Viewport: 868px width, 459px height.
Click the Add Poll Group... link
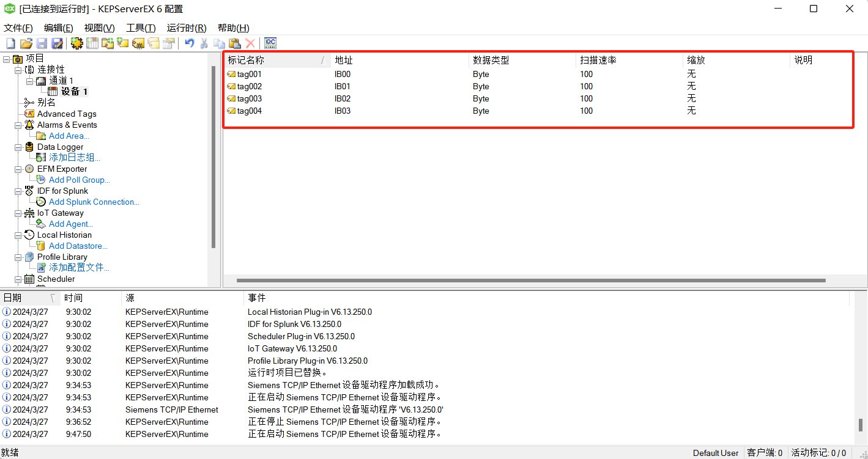80,180
